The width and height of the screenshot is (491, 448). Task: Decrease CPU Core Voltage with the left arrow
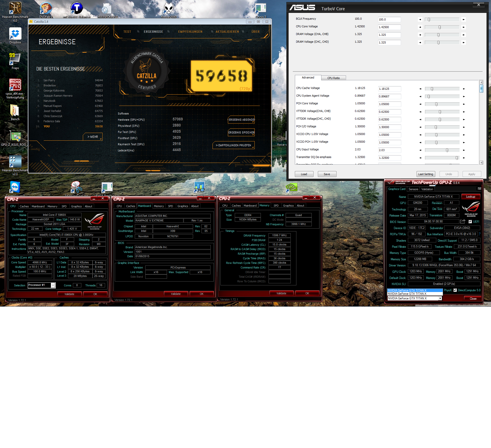click(420, 27)
